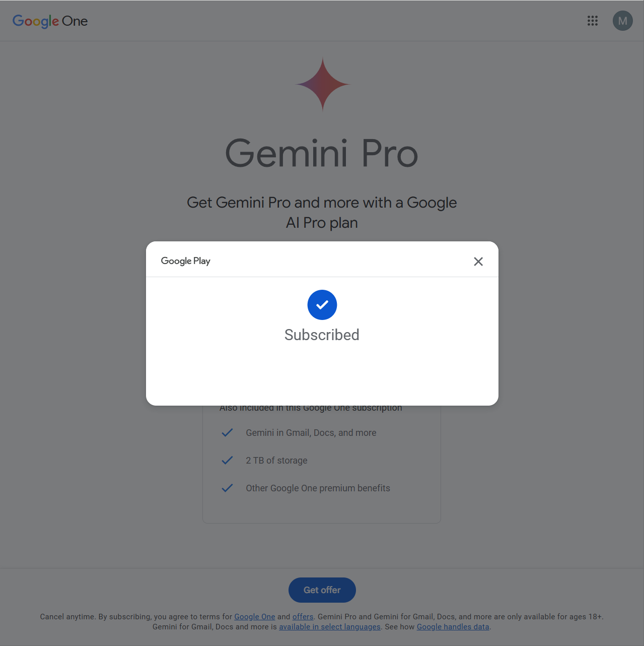The height and width of the screenshot is (646, 644).
Task: Click the Subscribed confirmation text
Action: pyautogui.click(x=322, y=335)
